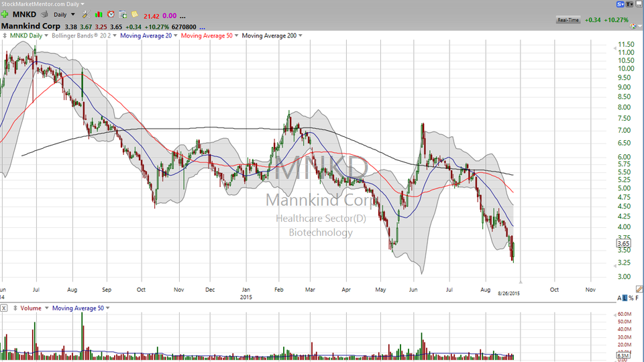This screenshot has height=362, width=644.
Task: Click the blue ellipsis after 6270800
Action: tap(202, 28)
